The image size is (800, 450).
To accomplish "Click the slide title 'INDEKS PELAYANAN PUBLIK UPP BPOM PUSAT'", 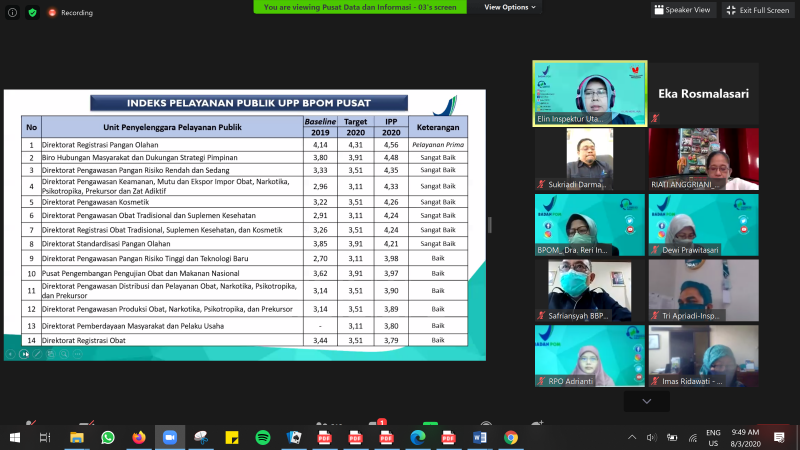I will (x=249, y=103).
